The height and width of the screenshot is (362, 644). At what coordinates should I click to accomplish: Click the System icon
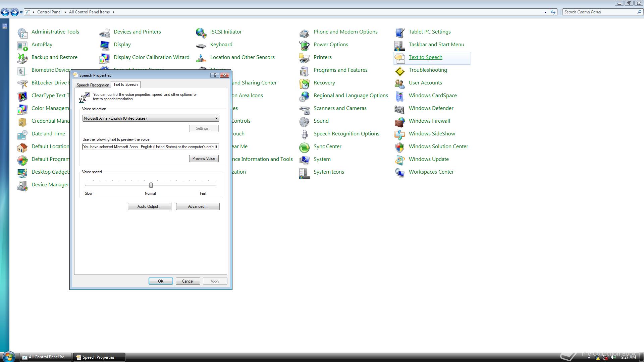point(305,160)
